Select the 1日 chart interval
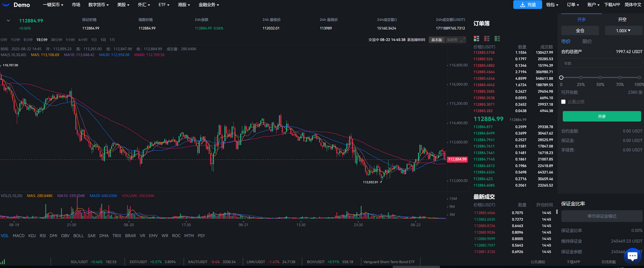Image resolution: width=644 pixels, height=268 pixels. [x=94, y=40]
